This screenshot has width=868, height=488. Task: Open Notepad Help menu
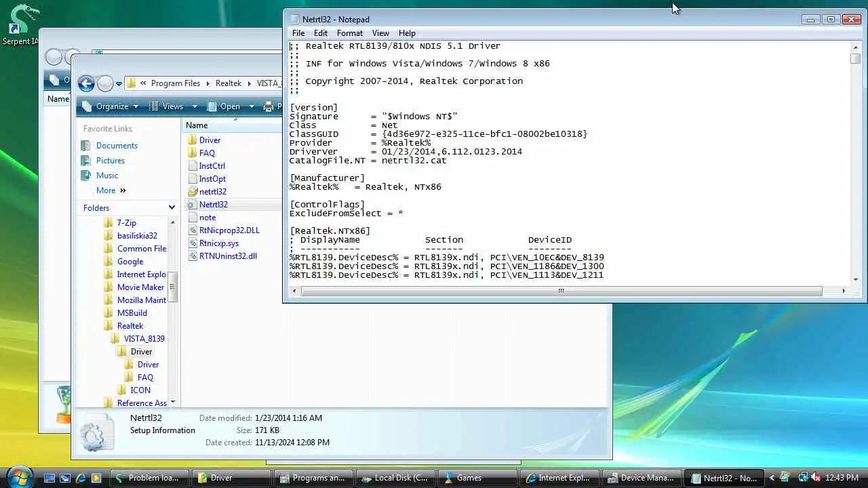tap(407, 33)
